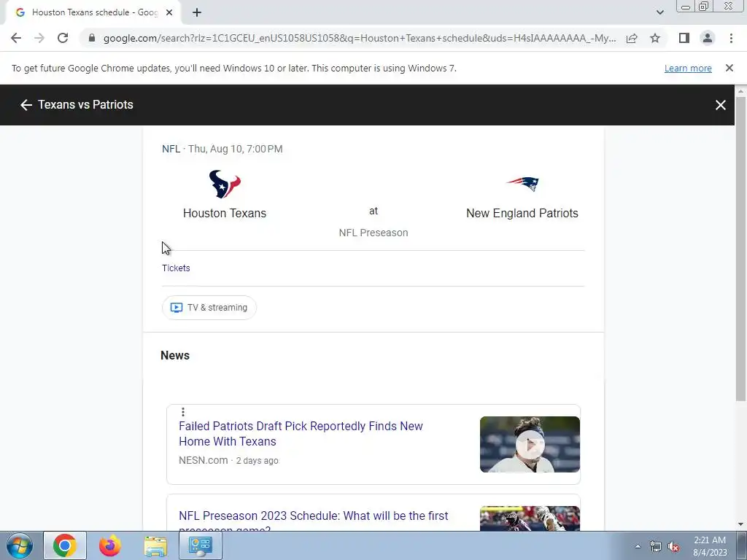
Task: Open the Chrome side panel icon
Action: (684, 38)
